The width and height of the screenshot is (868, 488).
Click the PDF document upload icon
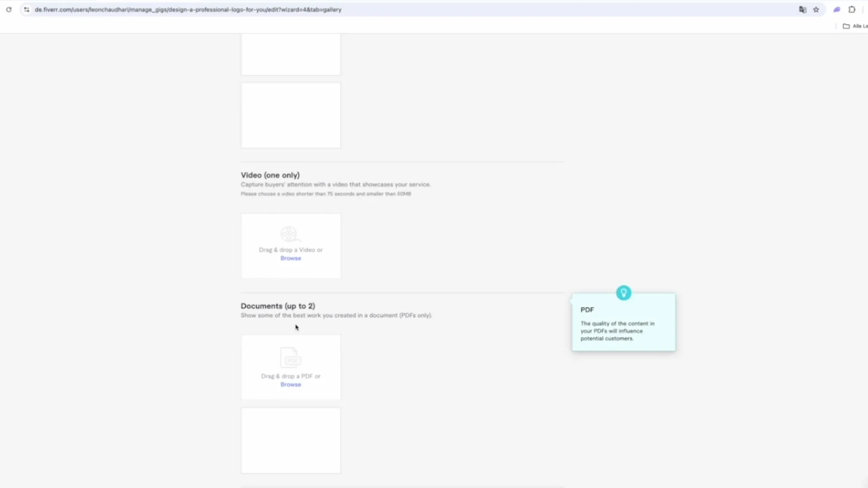pos(291,358)
